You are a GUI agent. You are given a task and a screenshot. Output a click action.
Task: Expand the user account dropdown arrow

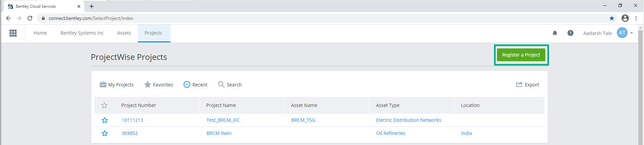[632, 33]
